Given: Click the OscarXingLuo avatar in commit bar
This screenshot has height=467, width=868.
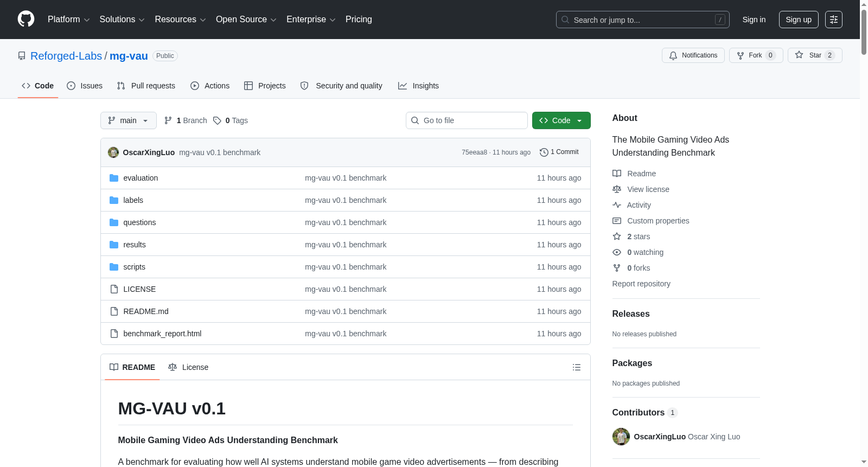Looking at the screenshot, I should pyautogui.click(x=113, y=152).
